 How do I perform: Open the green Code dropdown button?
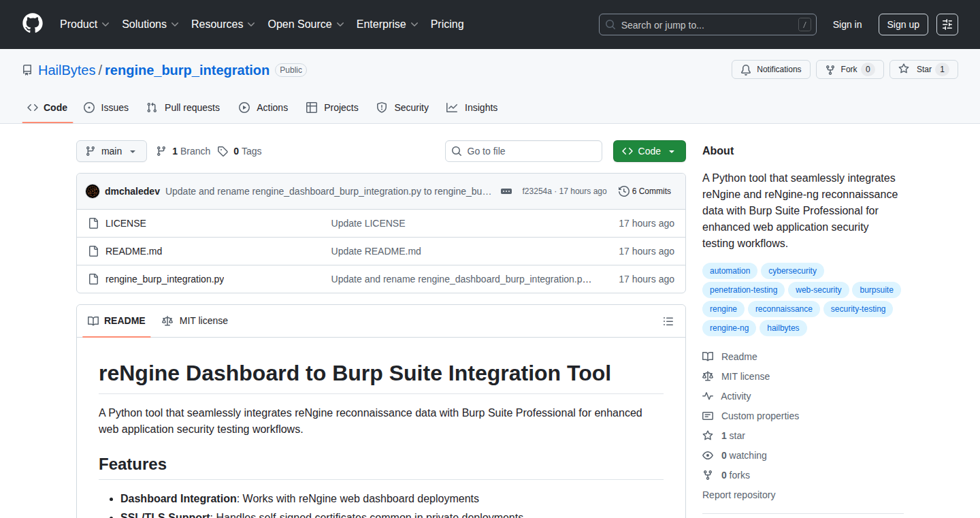click(649, 151)
